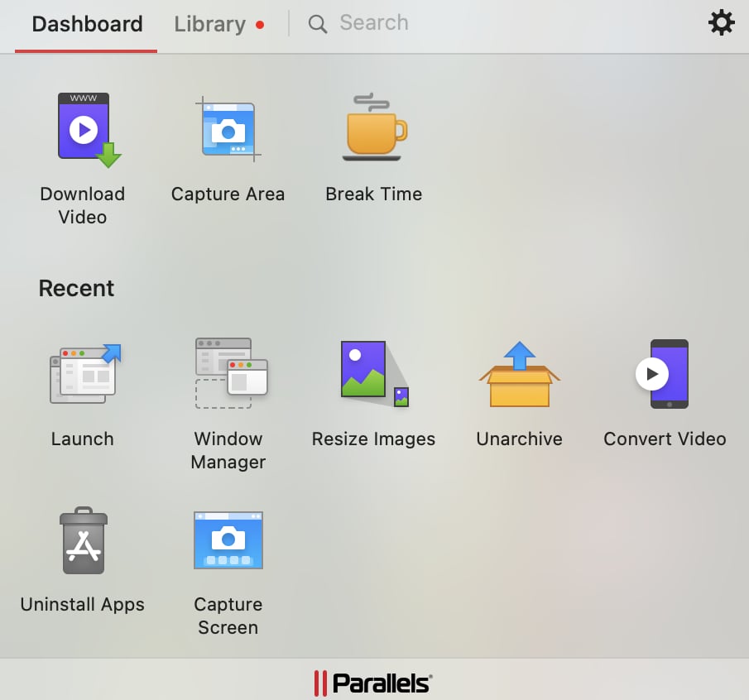
Task: Click the Parallels logo in the footer
Action: (373, 683)
